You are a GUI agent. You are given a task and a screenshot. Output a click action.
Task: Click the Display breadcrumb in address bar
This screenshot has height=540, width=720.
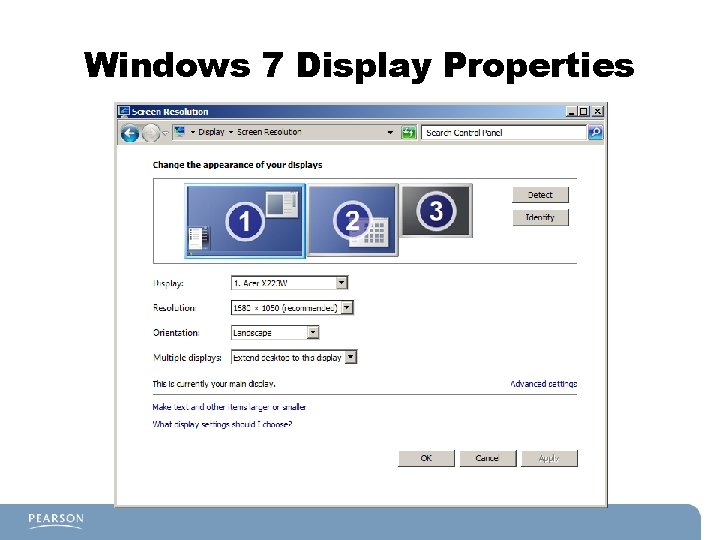(211, 132)
